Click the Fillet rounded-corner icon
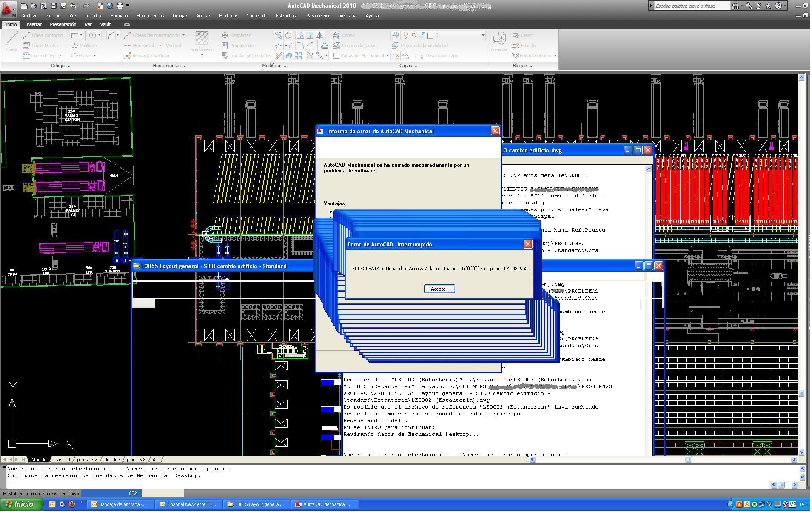Viewport: 812px width, 512px height. 300,46
